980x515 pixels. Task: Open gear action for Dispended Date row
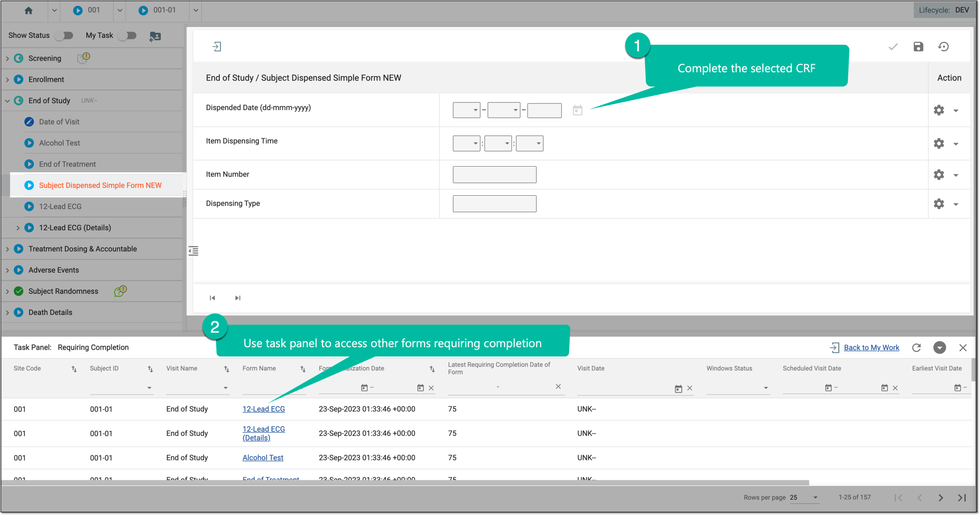click(x=939, y=110)
